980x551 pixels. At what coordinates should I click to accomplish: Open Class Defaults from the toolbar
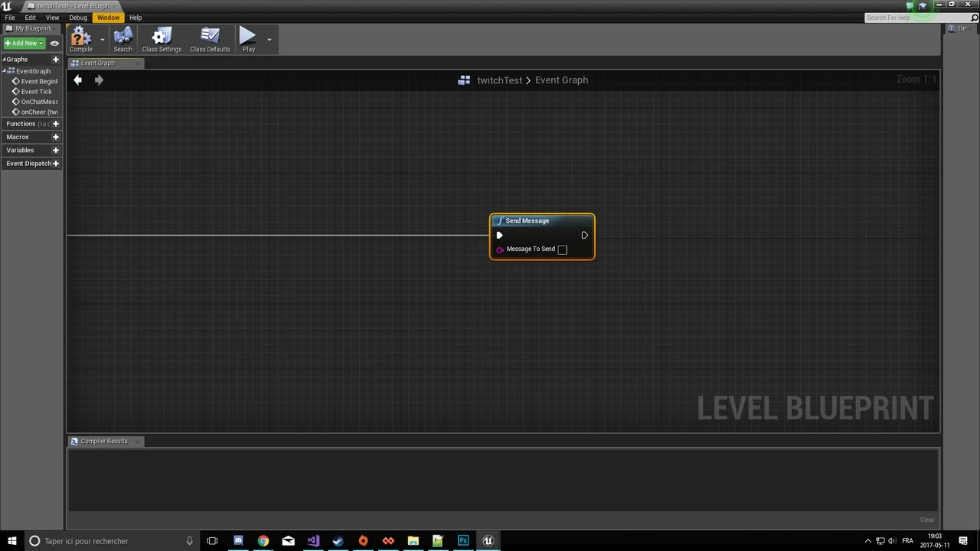tap(210, 39)
